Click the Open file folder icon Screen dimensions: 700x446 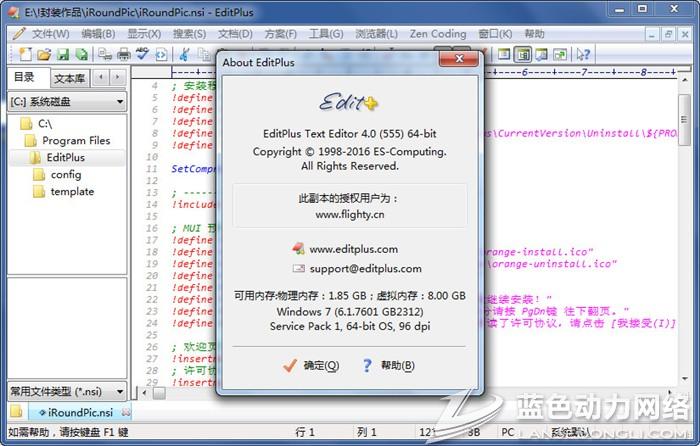(x=44, y=54)
